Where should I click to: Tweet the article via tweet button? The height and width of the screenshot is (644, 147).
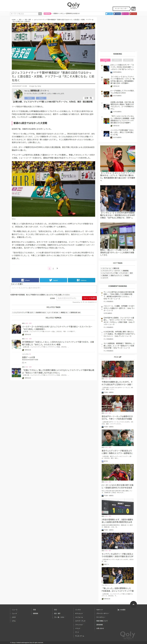click(53, 280)
